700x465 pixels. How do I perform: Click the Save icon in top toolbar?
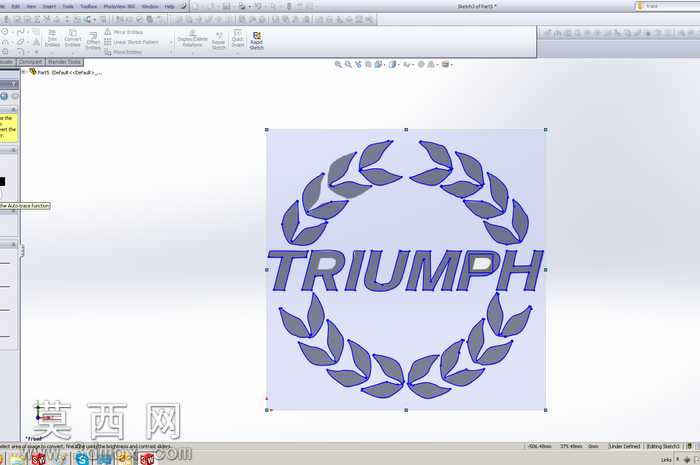(226, 6)
